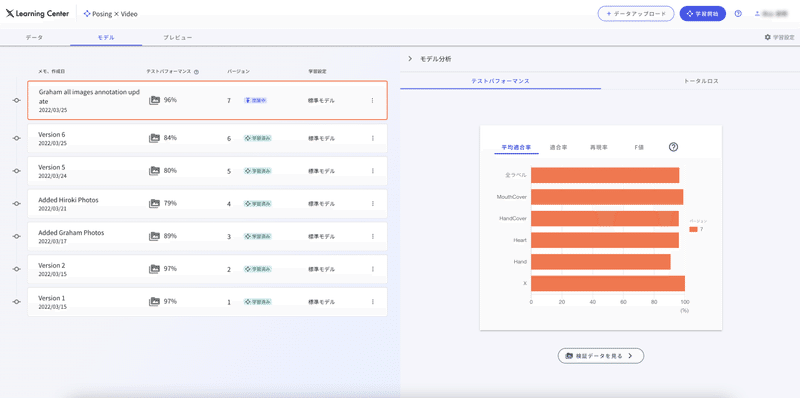800x398 pixels.
Task: Click the MouthCover bar in the chart
Action: [x=607, y=197]
